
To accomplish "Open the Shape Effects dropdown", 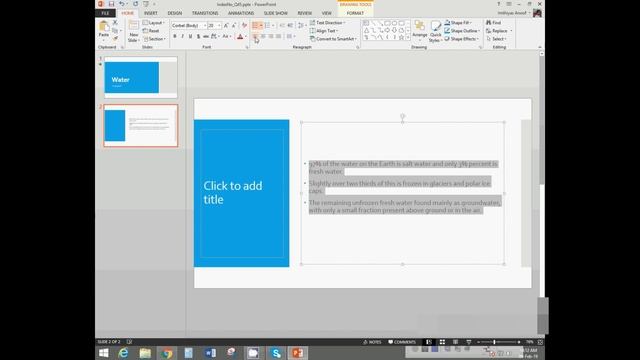I will (x=462, y=39).
